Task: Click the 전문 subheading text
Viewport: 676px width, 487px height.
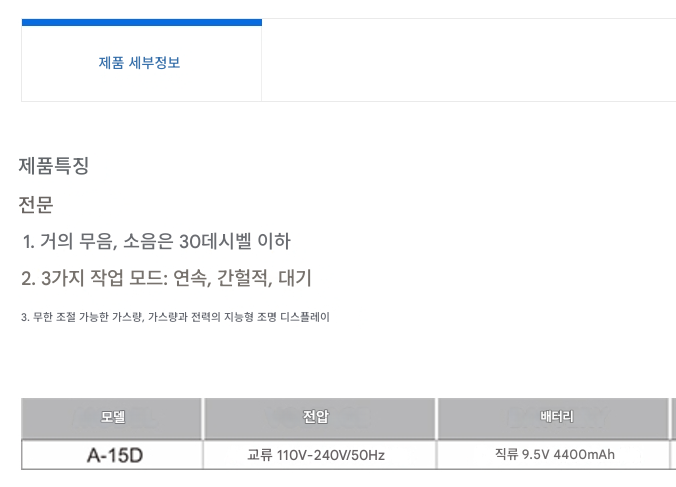Action: [36, 205]
